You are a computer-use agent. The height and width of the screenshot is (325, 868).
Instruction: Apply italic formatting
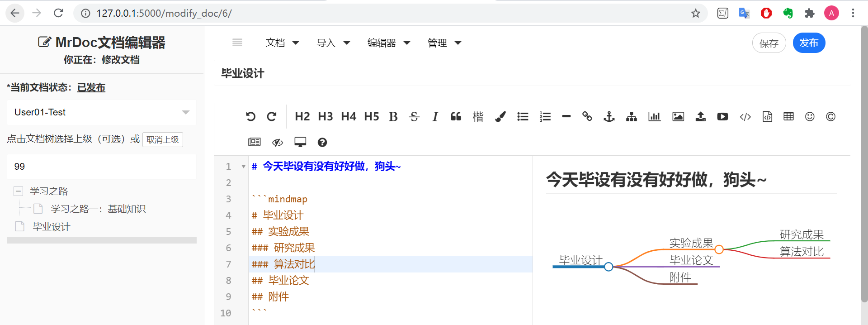coord(435,116)
